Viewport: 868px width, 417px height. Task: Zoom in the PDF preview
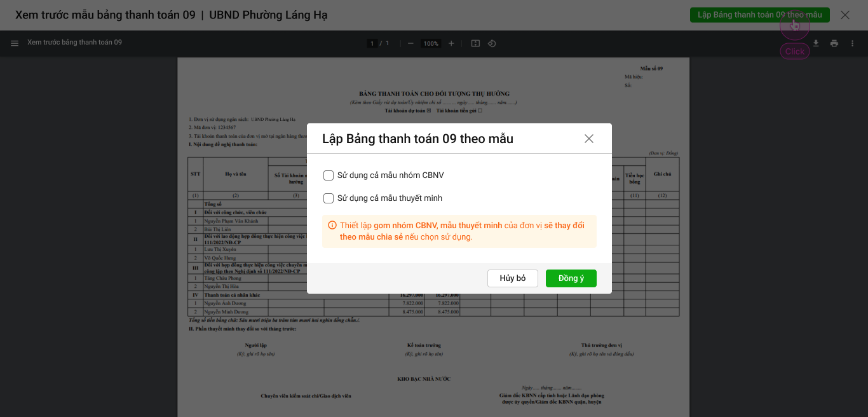(451, 43)
